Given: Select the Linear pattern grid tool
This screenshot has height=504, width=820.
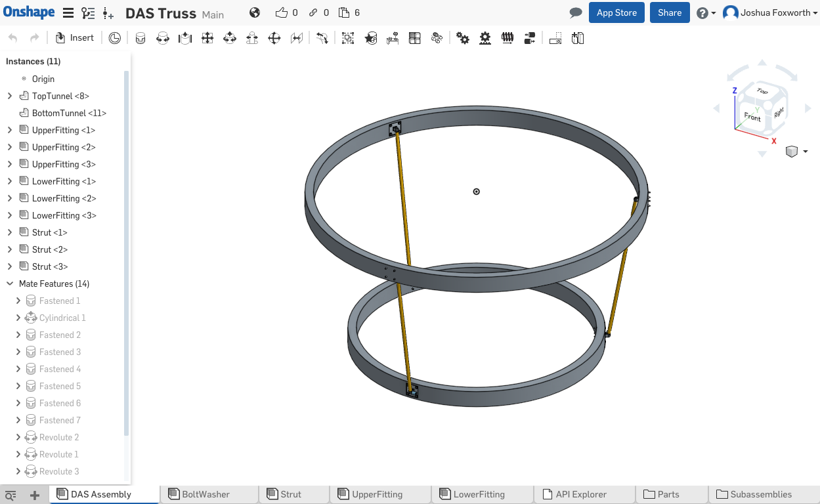Looking at the screenshot, I should coord(414,39).
